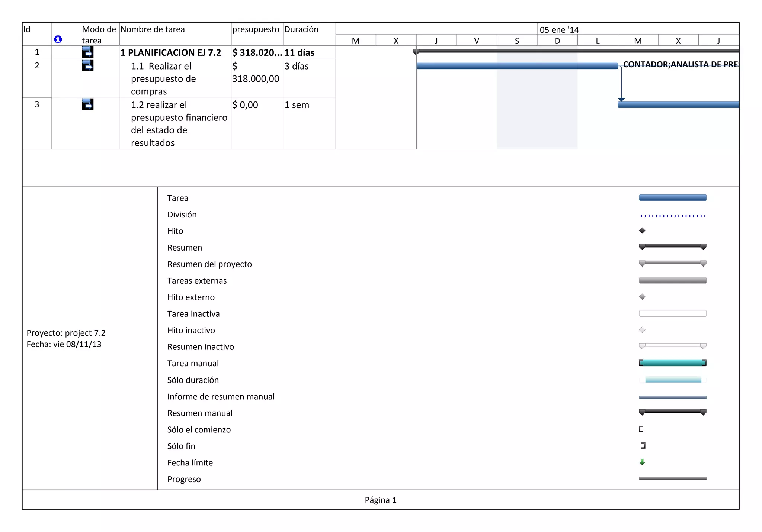
Task: Click the Hito diamond symbol in legend
Action: pyautogui.click(x=642, y=231)
